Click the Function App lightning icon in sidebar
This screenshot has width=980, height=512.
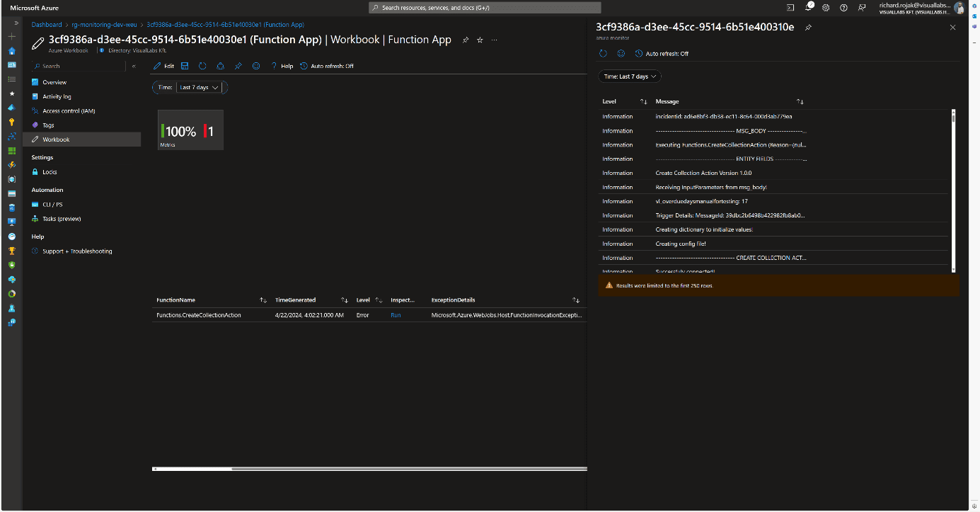(x=11, y=165)
